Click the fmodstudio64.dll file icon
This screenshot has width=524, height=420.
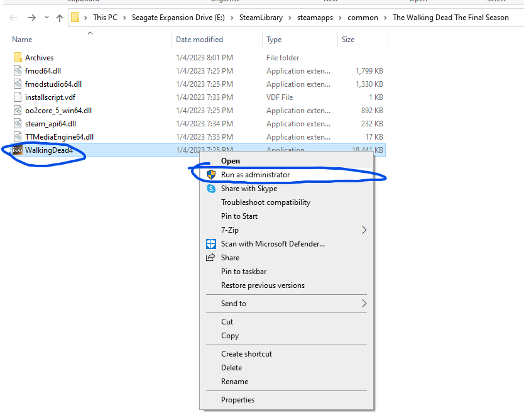click(x=18, y=84)
